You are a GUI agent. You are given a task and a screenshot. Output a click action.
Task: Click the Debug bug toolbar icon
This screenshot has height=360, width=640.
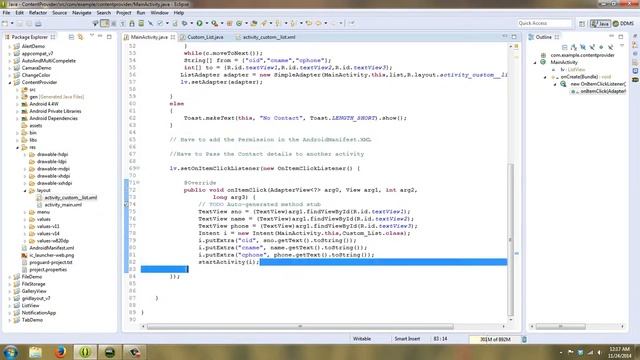[185, 23]
